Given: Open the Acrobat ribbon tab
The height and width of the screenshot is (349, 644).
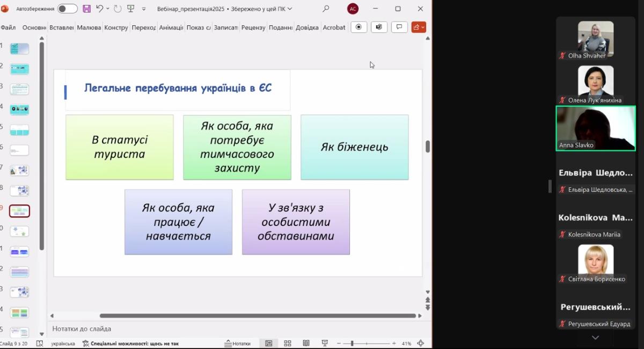Looking at the screenshot, I should click(x=334, y=27).
